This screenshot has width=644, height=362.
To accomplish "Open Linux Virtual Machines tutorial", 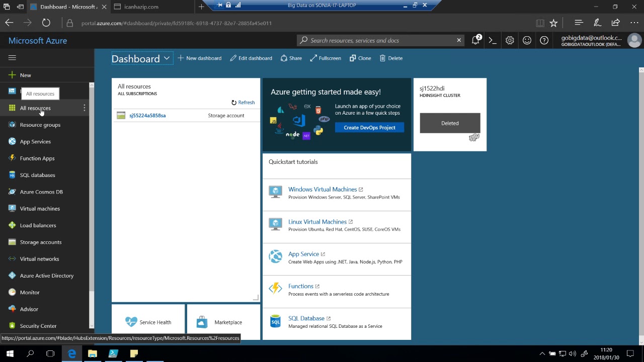I will 317,222.
